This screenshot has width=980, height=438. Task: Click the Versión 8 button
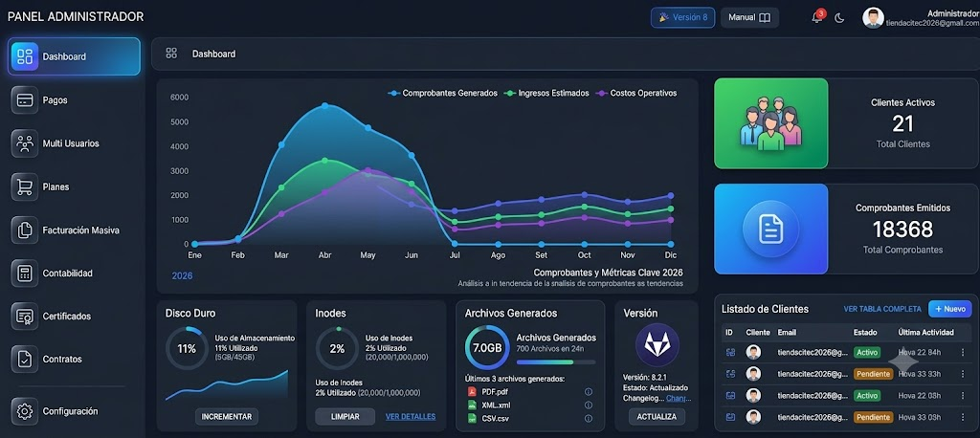tap(682, 17)
